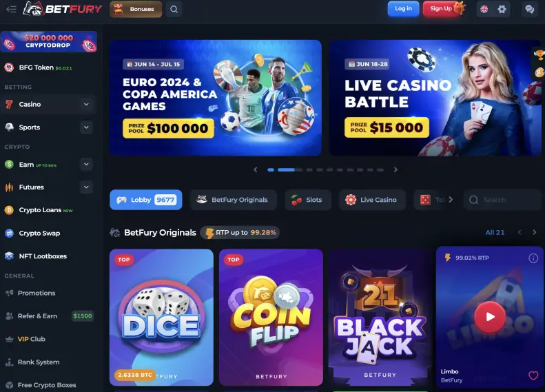Open the search magnifier icon in header

tap(174, 9)
